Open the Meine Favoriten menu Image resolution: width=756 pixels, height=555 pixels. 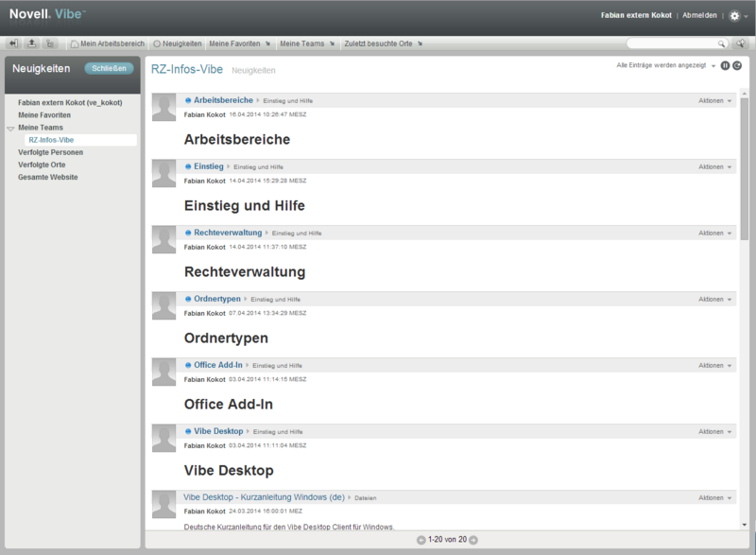[240, 43]
